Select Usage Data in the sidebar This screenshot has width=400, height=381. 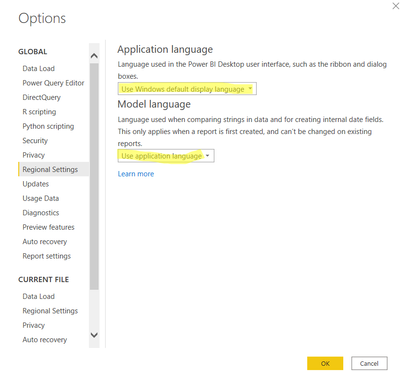[41, 198]
